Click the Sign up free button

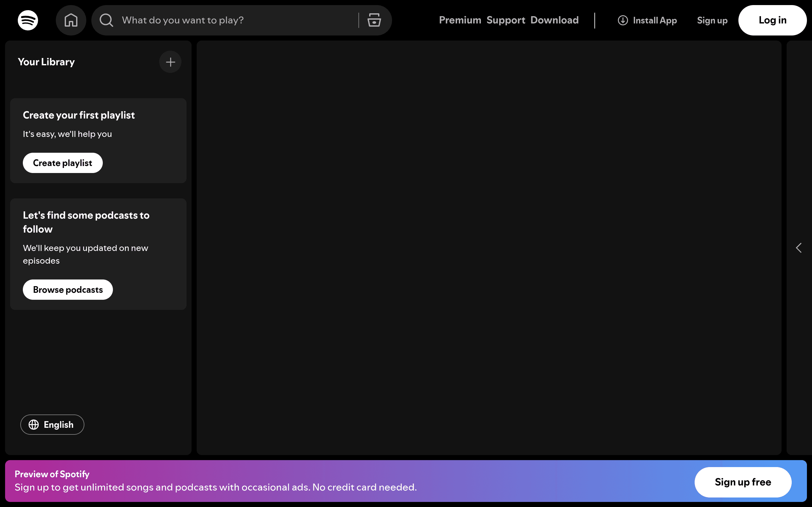click(x=743, y=482)
